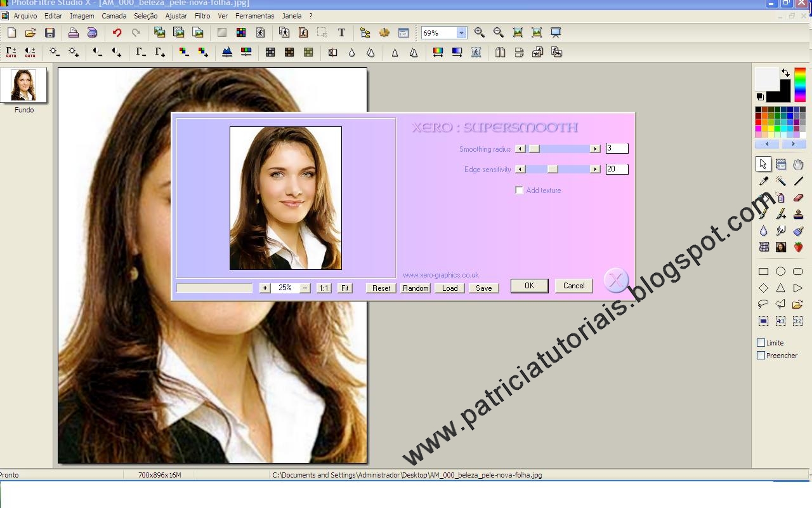The height and width of the screenshot is (508, 812).
Task: Click the Saturation plus icon
Action: pos(203,52)
